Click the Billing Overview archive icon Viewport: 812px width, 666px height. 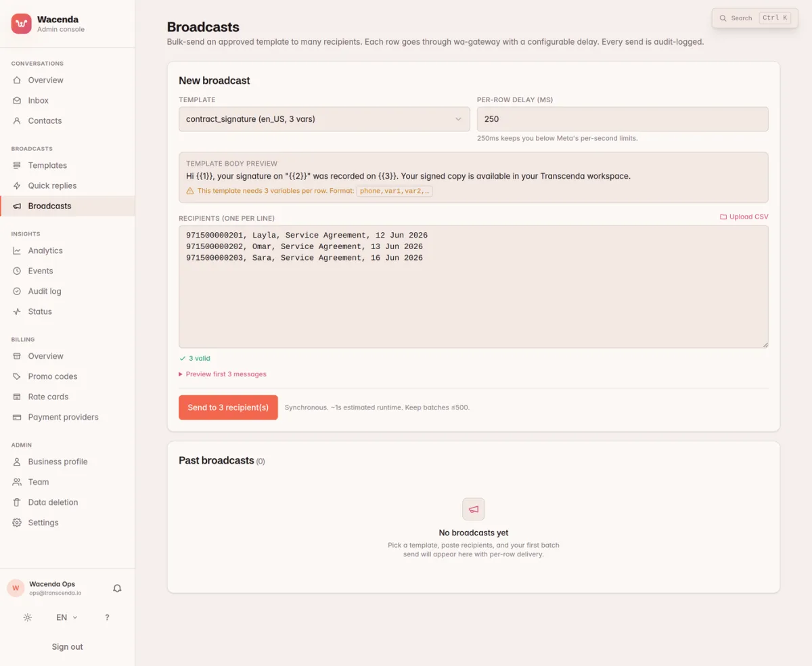click(17, 356)
